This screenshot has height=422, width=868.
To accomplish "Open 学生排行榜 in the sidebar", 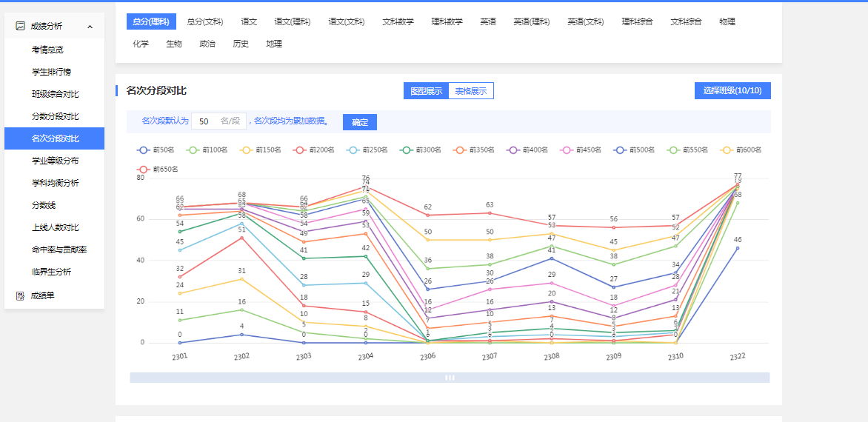I will 51,72.
